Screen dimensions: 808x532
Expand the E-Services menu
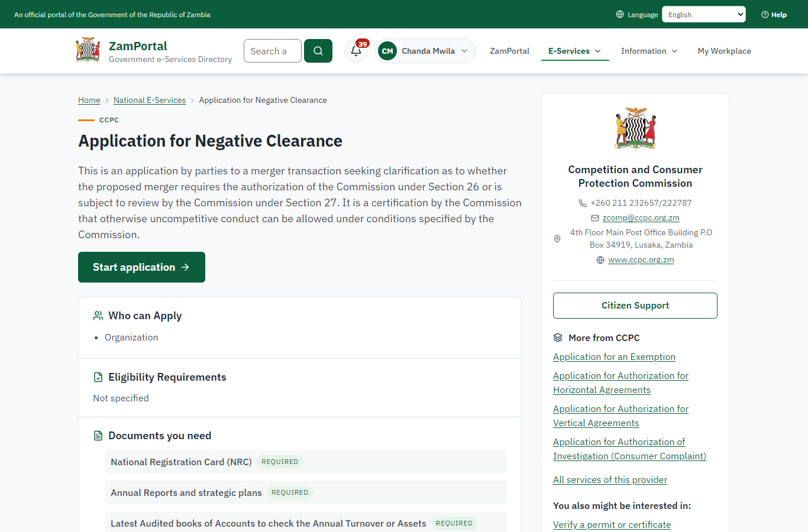[575, 51]
